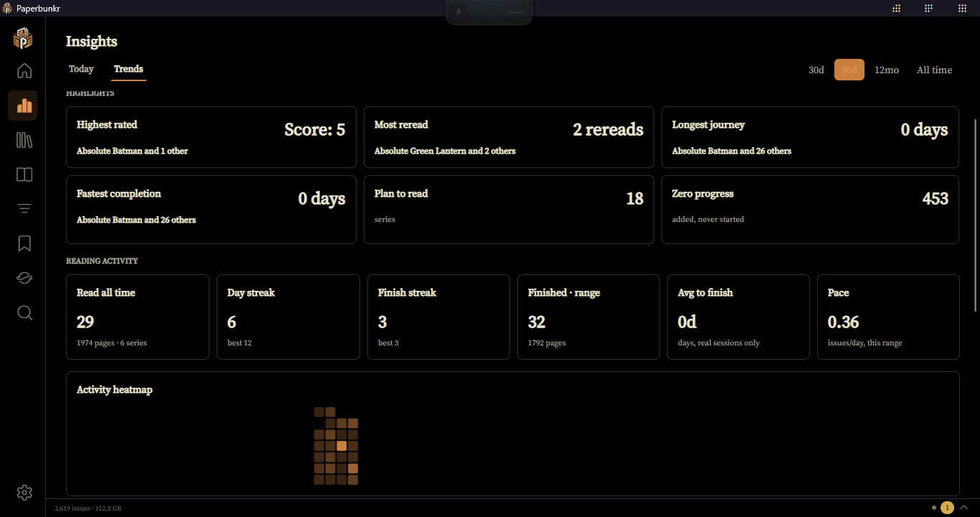Set range to All time
The height and width of the screenshot is (517, 980).
[x=935, y=70]
